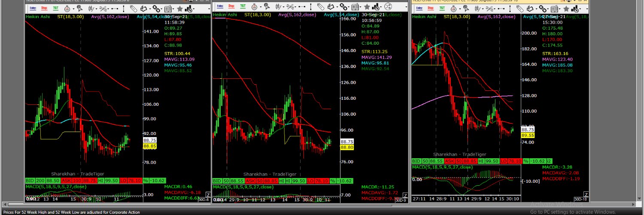Select the tag annotation tool in the middle chart
The image size is (644, 215).
[x=321, y=6]
